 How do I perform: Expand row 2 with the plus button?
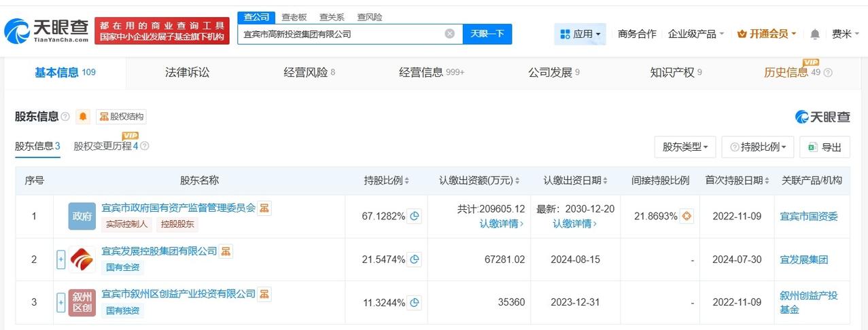60,259
